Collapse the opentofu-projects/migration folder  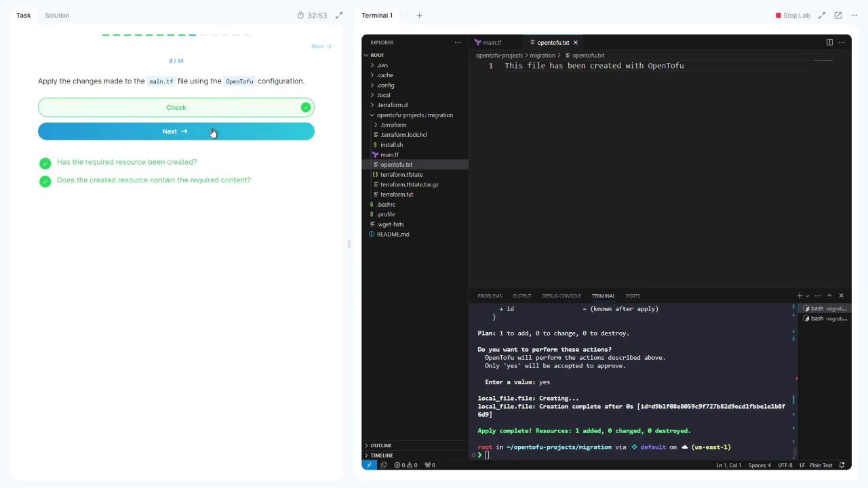click(x=414, y=115)
